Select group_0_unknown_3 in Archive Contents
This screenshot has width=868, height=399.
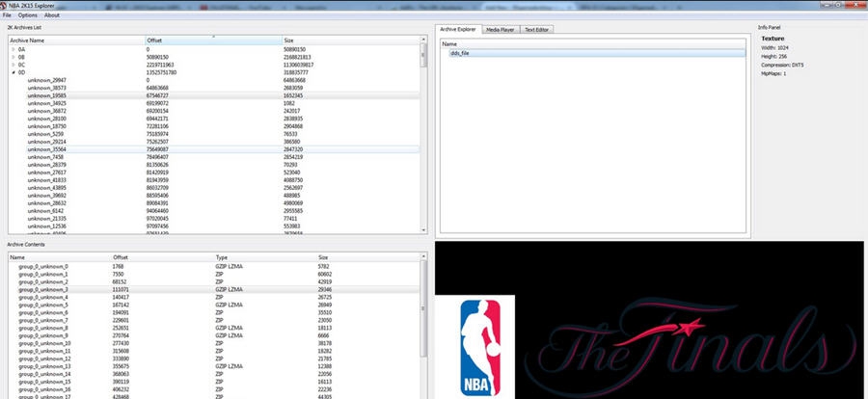pos(43,290)
